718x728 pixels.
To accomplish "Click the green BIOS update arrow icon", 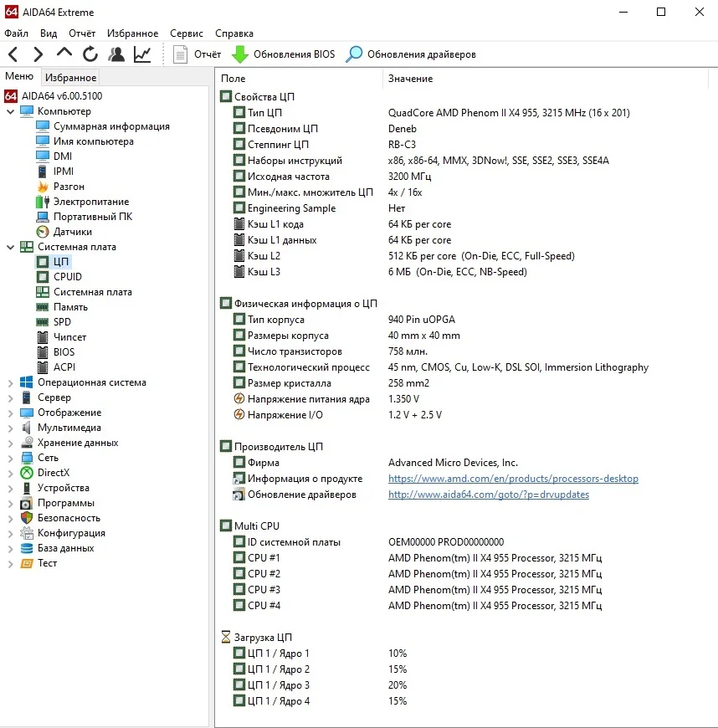I will pos(240,54).
